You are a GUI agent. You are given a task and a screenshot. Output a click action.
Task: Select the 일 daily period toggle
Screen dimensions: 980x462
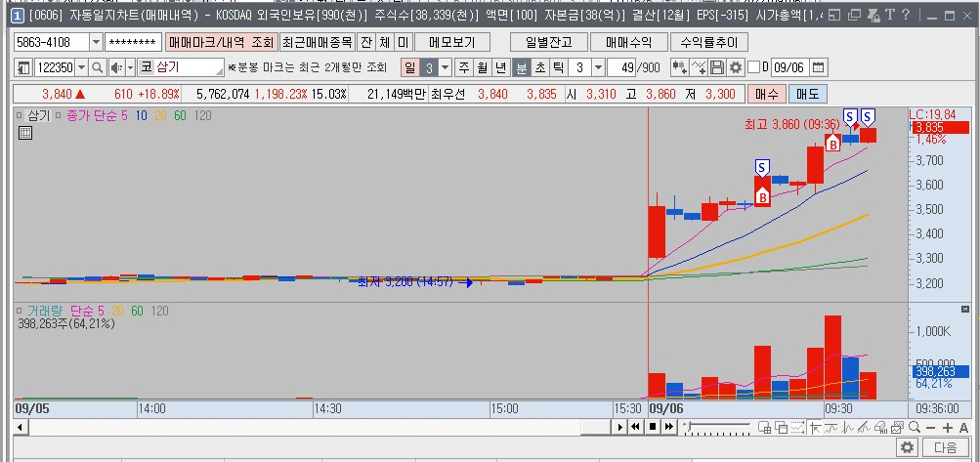(x=410, y=67)
